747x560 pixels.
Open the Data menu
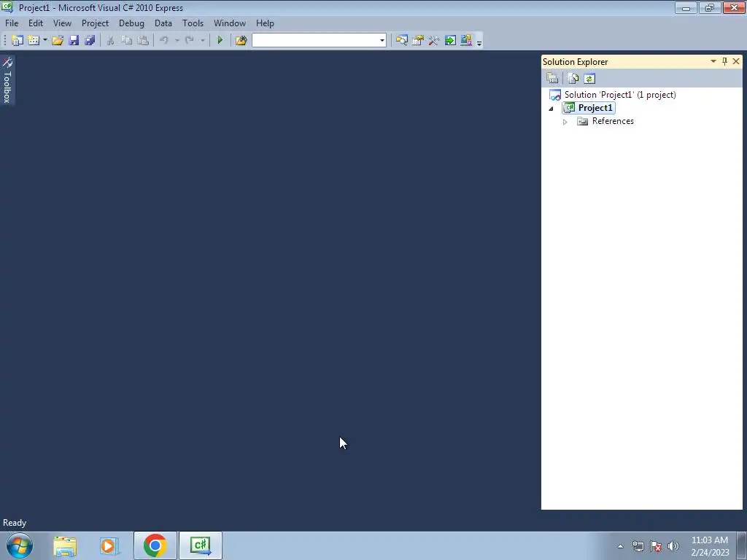click(163, 23)
